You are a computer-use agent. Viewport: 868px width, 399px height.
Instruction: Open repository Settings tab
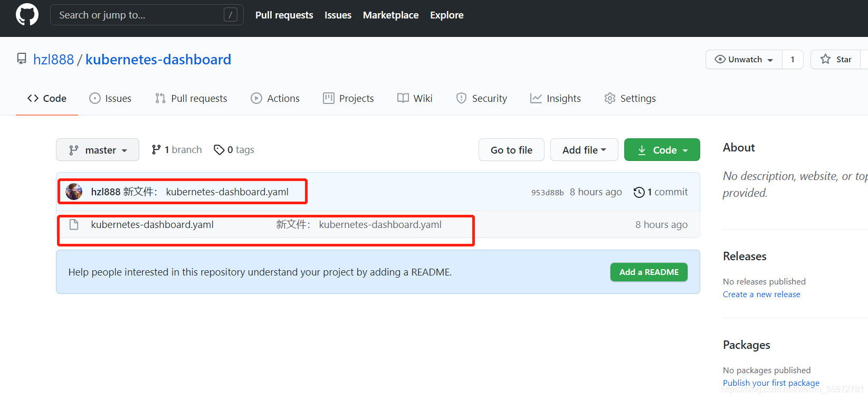point(630,98)
